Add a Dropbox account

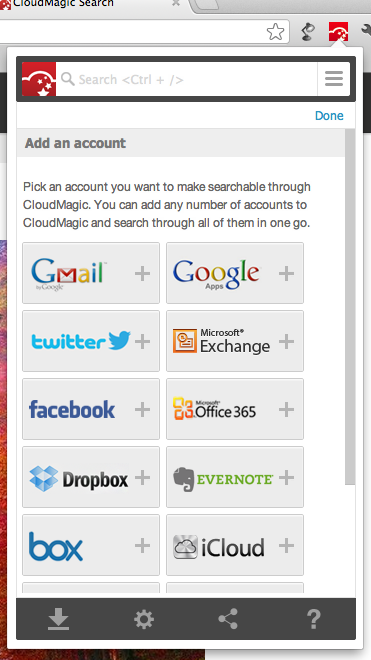91,477
